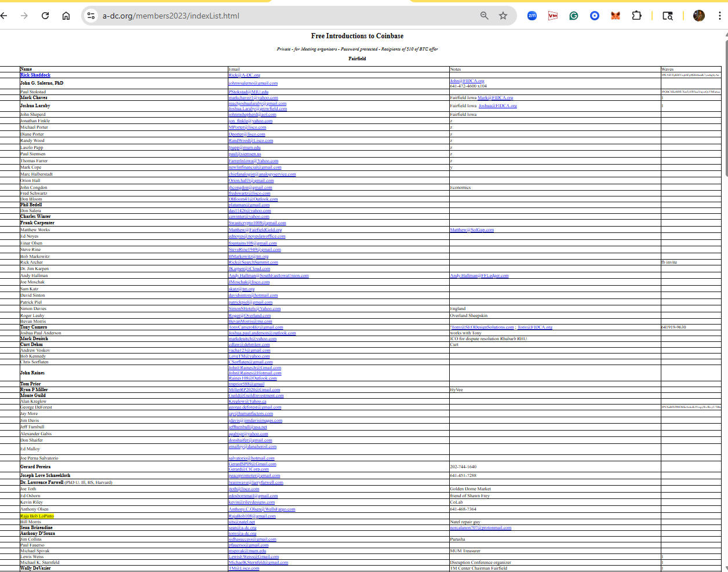Click the Matthew@FairfieldGold.org email link

point(255,229)
